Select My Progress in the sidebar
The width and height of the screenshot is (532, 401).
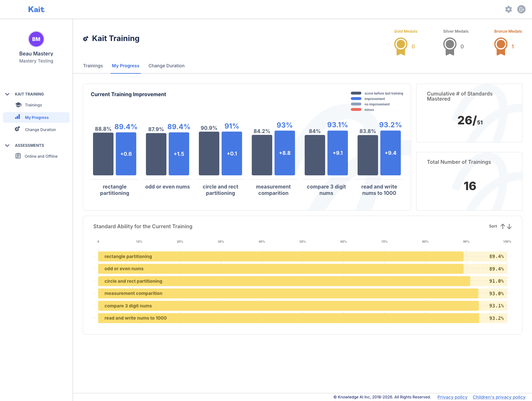36,117
